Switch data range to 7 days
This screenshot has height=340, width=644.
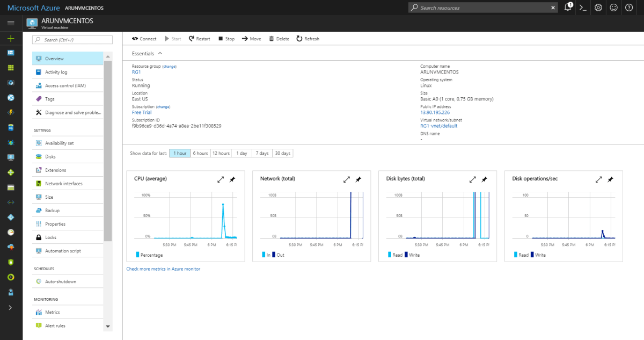261,153
